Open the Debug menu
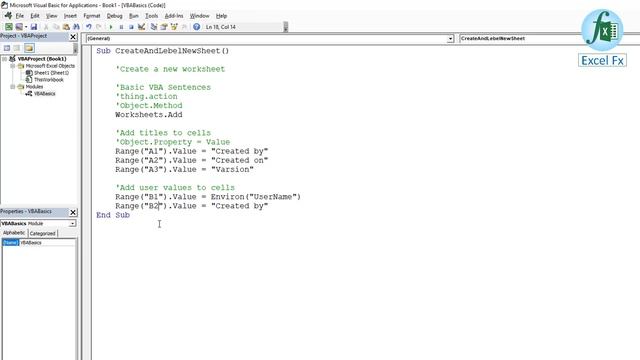 [x=114, y=16]
